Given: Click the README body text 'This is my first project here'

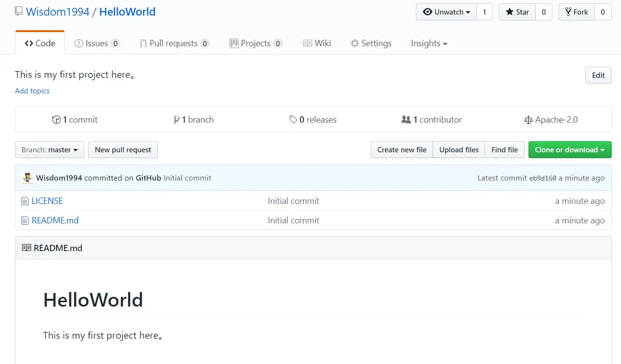Looking at the screenshot, I should coord(102,335).
